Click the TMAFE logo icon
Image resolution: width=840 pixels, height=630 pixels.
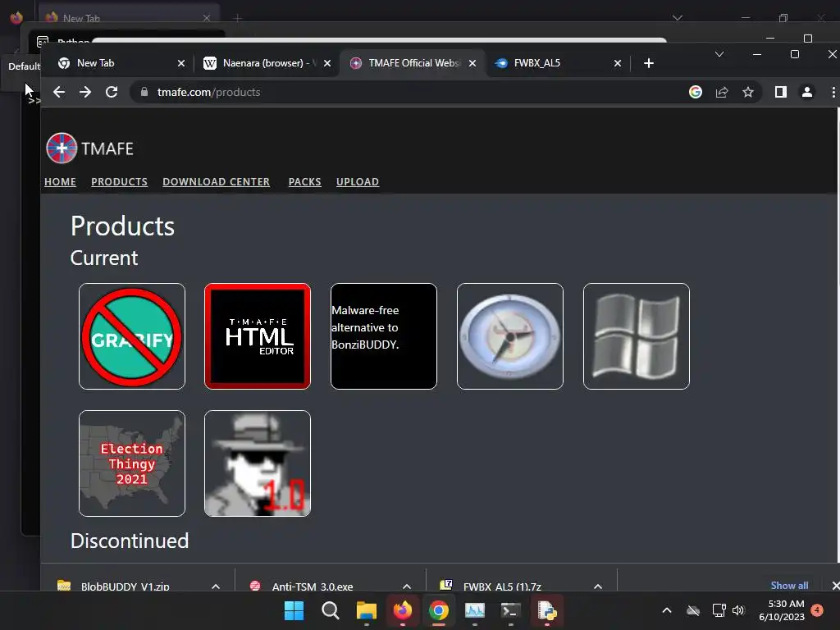click(62, 148)
